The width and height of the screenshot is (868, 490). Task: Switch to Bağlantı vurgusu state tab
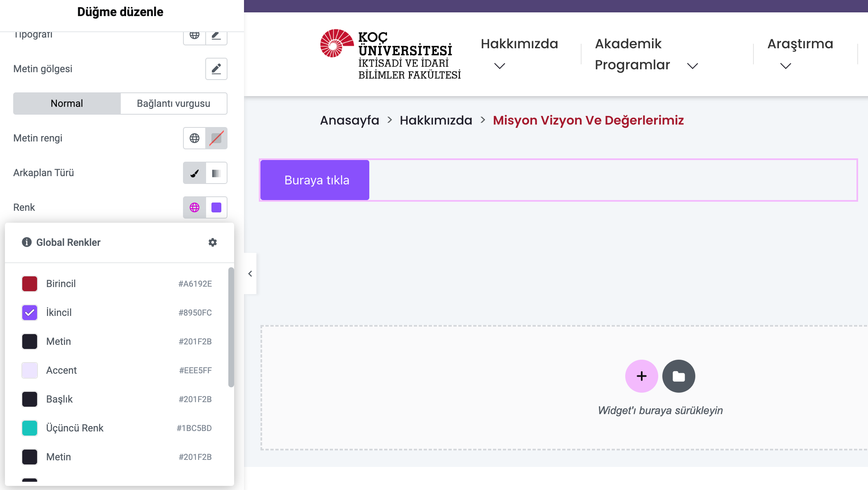pos(174,104)
